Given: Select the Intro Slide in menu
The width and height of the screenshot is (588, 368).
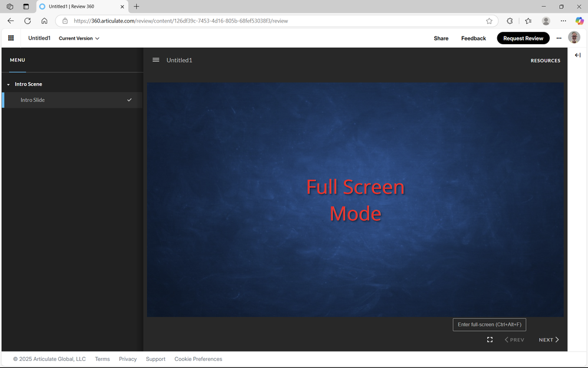Looking at the screenshot, I should (33, 100).
